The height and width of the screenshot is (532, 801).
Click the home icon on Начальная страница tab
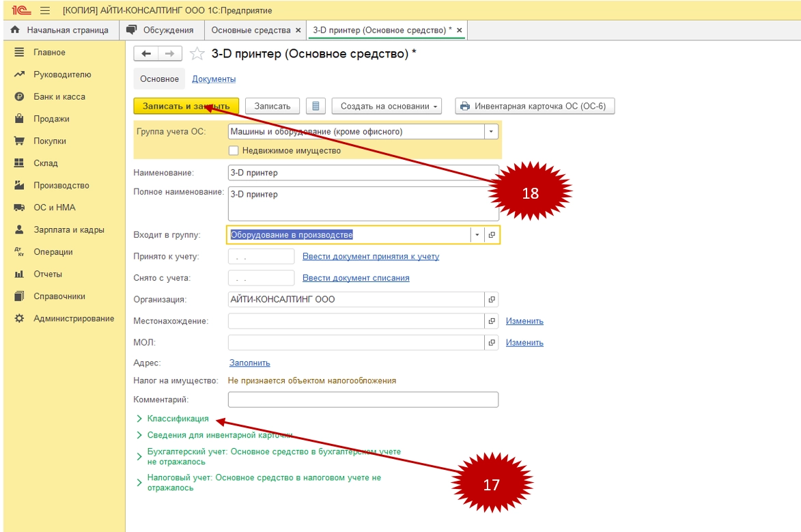click(15, 29)
